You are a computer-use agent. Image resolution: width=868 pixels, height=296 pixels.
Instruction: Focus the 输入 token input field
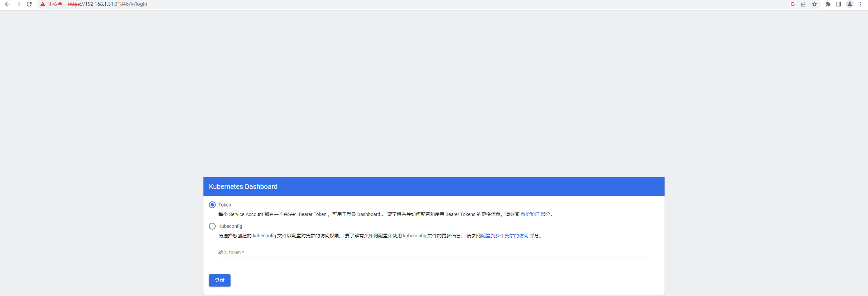(434, 252)
